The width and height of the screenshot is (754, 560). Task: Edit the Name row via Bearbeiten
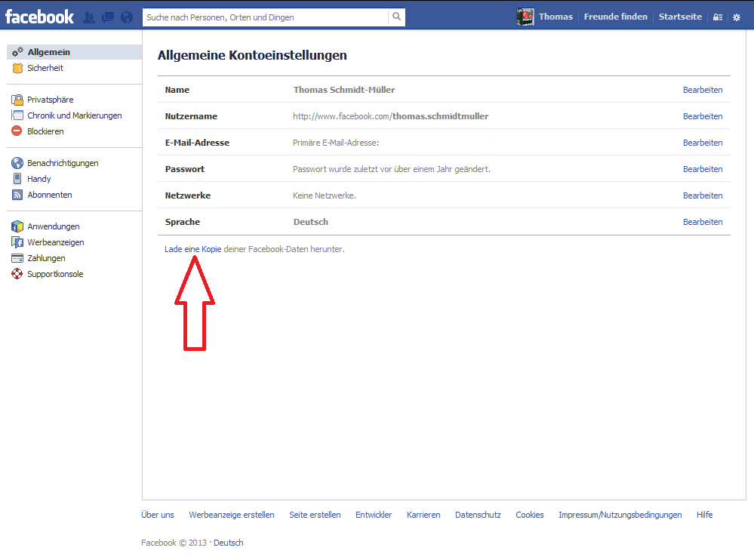coord(702,90)
